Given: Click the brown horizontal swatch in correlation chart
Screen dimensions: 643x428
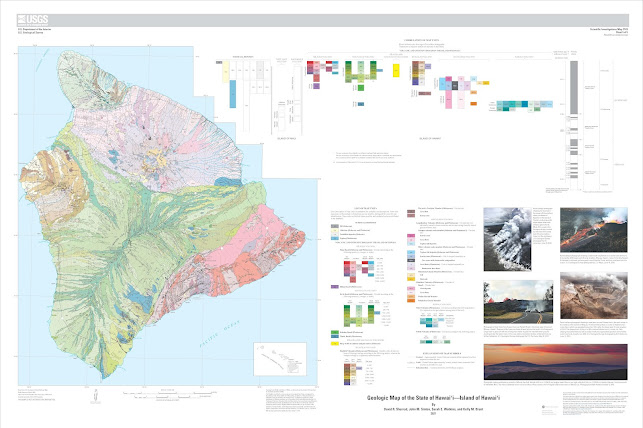Looking at the screenshot, I should pyautogui.click(x=424, y=93).
